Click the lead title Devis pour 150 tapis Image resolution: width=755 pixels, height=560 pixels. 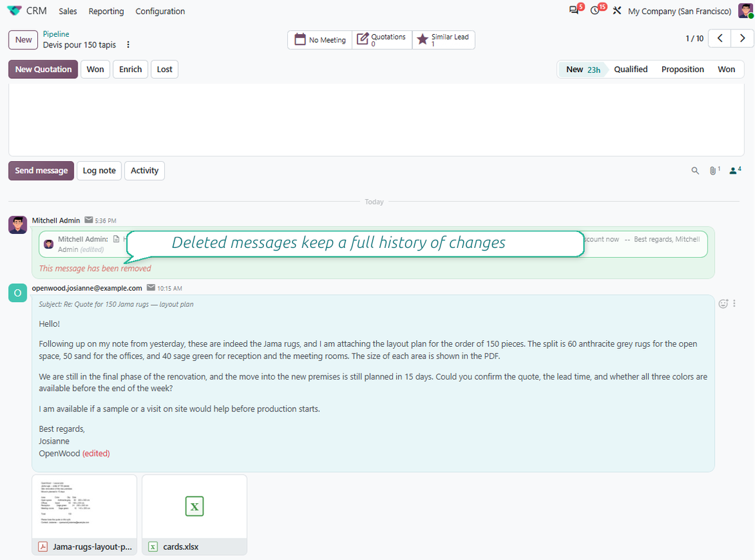[x=80, y=45]
